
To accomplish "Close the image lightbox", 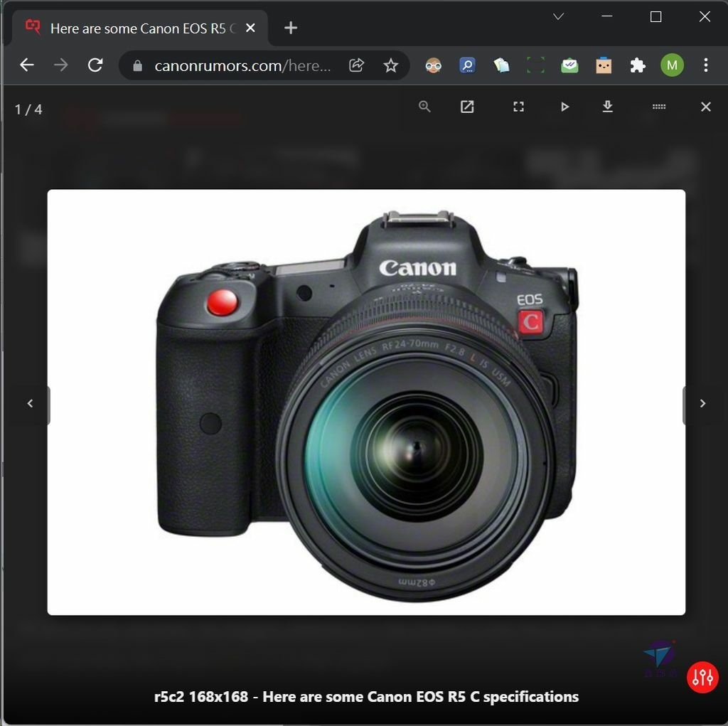I will tap(706, 107).
